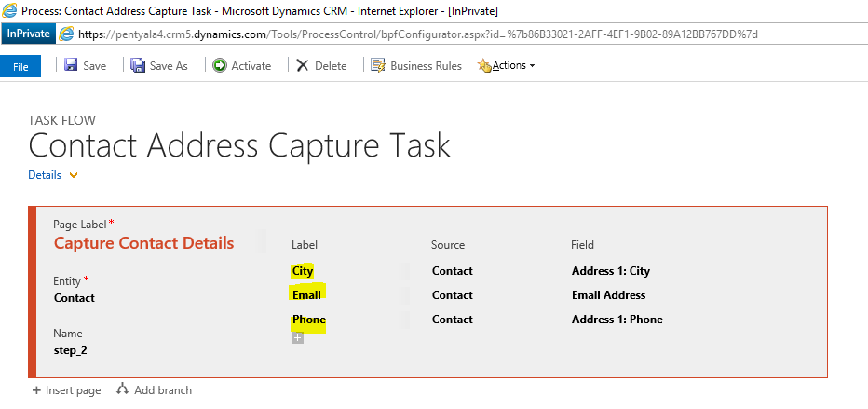Open the File menu

pyautogui.click(x=20, y=66)
